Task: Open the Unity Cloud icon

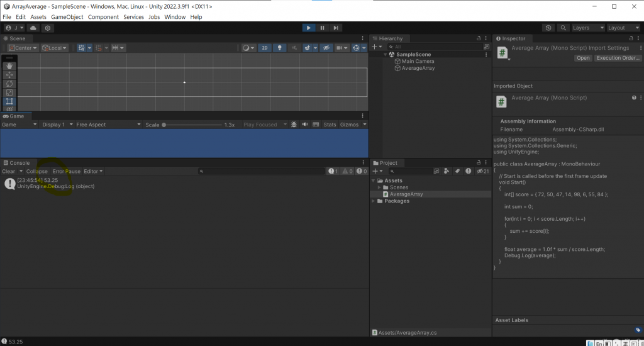Action: point(33,28)
